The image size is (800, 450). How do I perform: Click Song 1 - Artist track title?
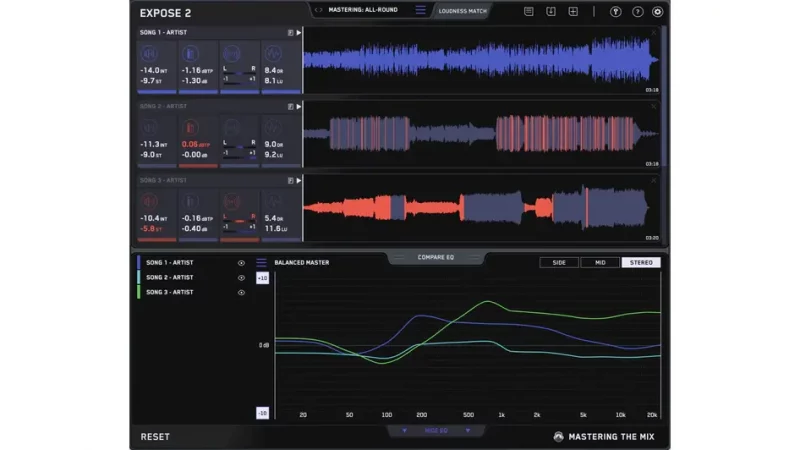(x=163, y=32)
